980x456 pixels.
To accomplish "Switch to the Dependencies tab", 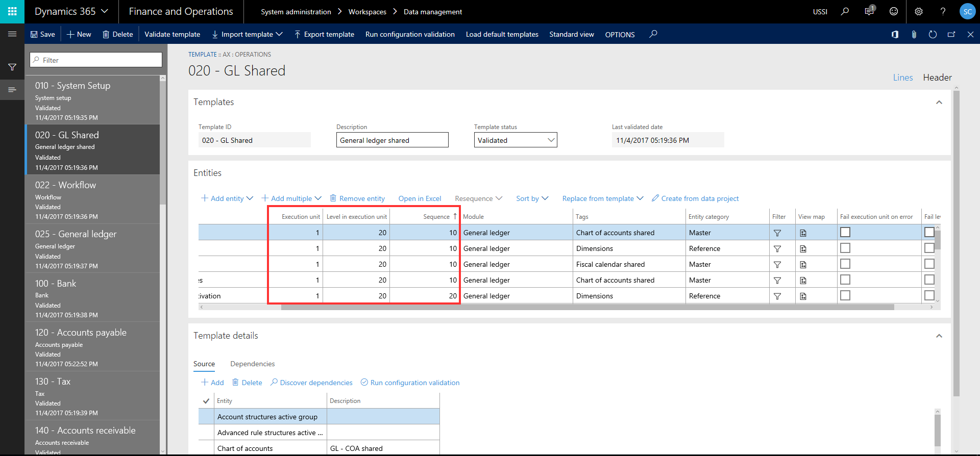I will pos(252,364).
